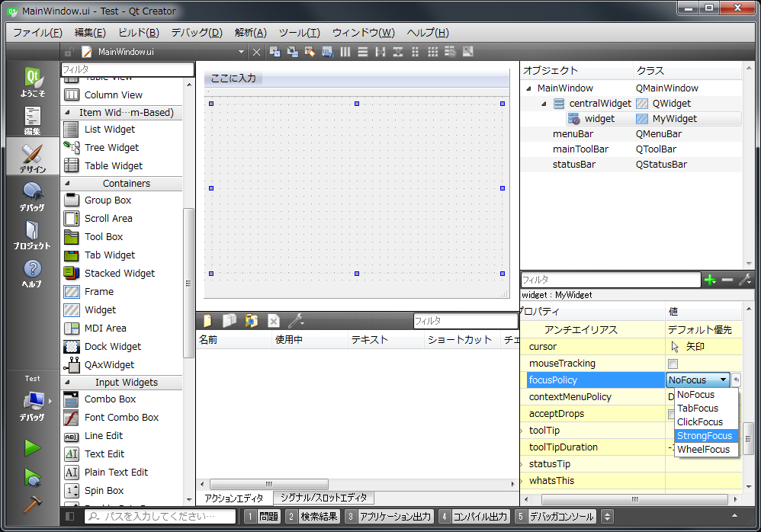Open the Help (ヘルプ) mode
Image resolution: width=761 pixels, height=532 pixels.
pos(33,273)
